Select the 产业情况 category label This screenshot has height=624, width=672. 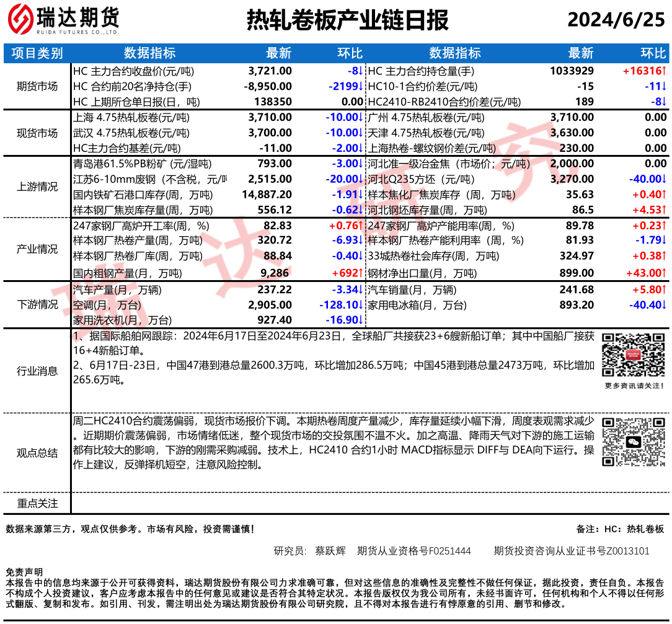click(37, 249)
